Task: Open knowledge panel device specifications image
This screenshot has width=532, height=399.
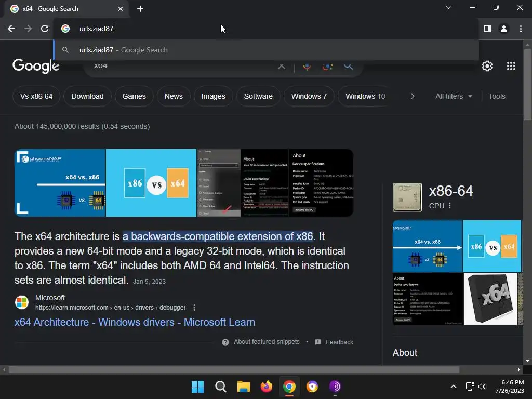Action: [x=428, y=299]
